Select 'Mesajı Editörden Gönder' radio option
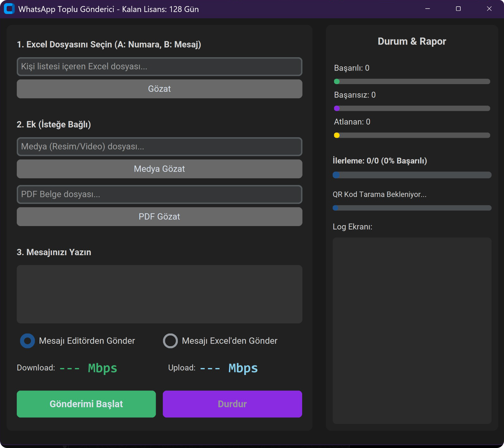The height and width of the screenshot is (448, 504). (x=28, y=341)
